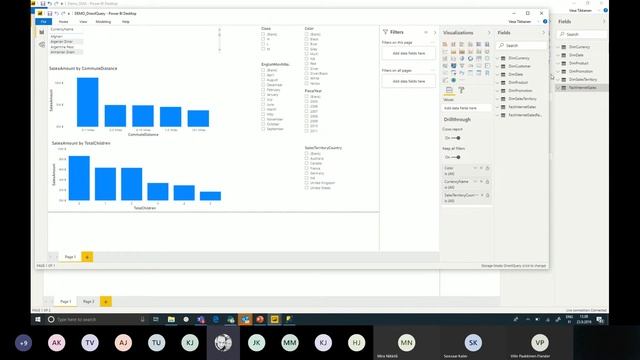Select the funnel visualization icon
The image size is (640, 360).
coord(462,66)
